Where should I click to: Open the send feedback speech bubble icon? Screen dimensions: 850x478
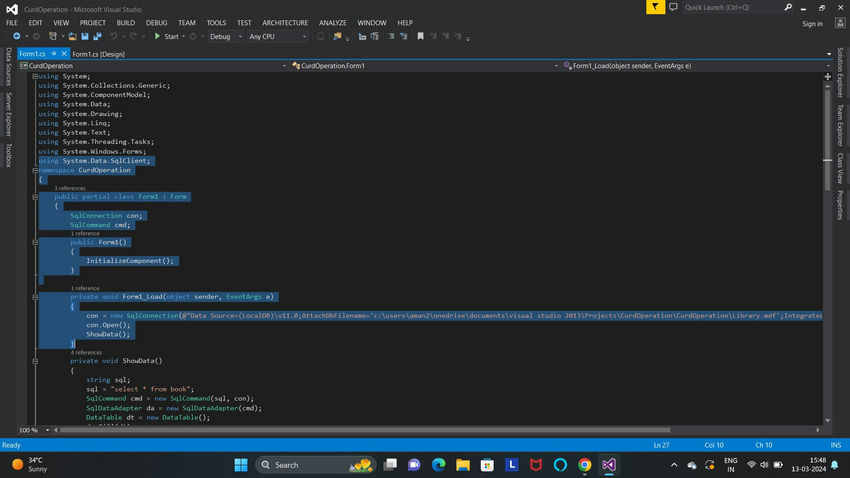[x=673, y=7]
